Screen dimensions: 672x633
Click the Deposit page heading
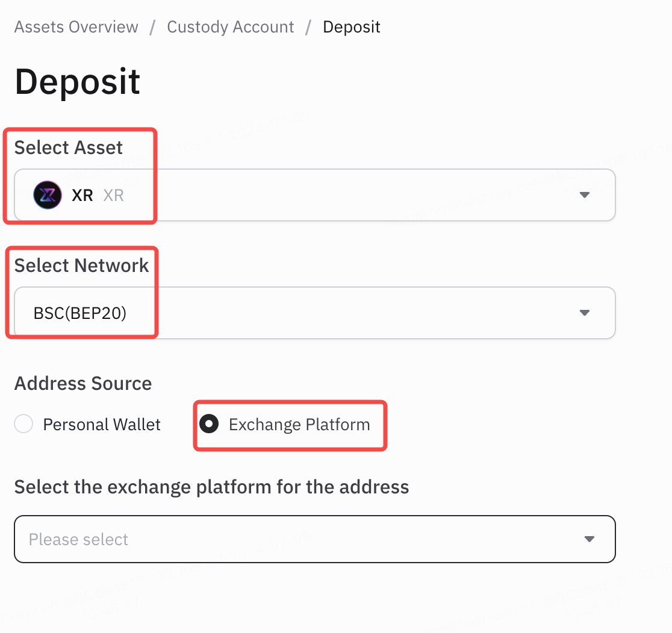pyautogui.click(x=77, y=81)
